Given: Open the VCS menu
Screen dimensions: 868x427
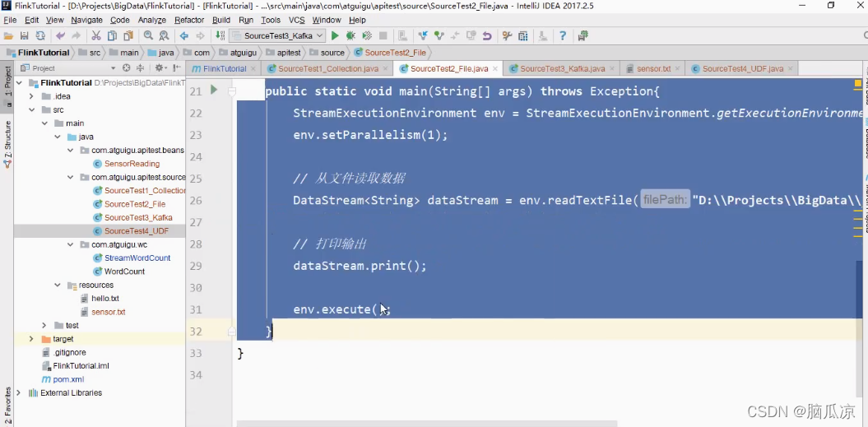Looking at the screenshot, I should click(x=297, y=20).
